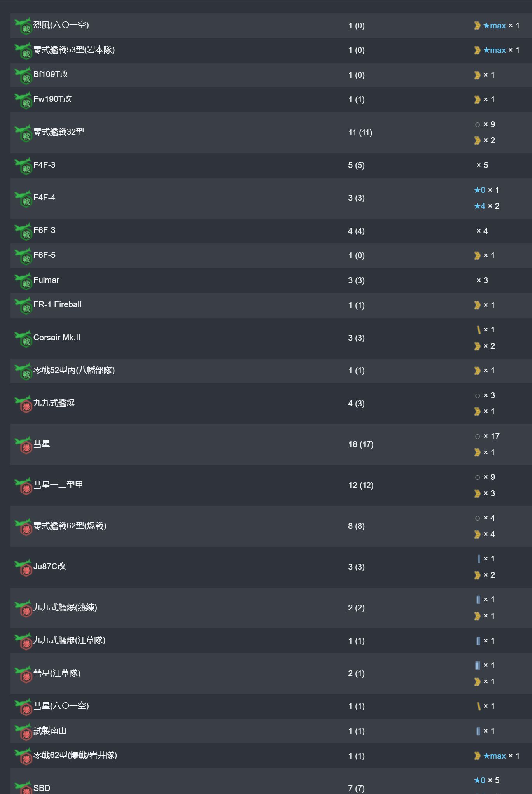Select the Fulmar equipment name
This screenshot has height=794, width=532.
[46, 280]
